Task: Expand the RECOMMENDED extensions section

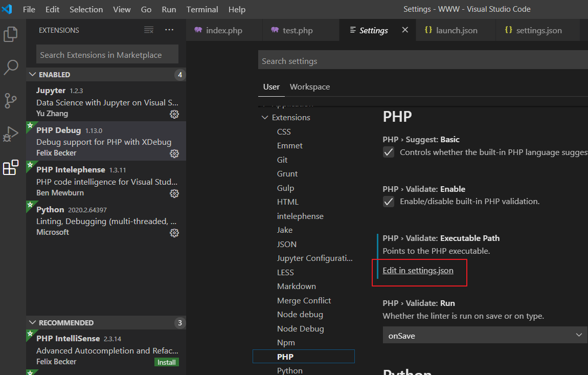Action: (x=34, y=323)
